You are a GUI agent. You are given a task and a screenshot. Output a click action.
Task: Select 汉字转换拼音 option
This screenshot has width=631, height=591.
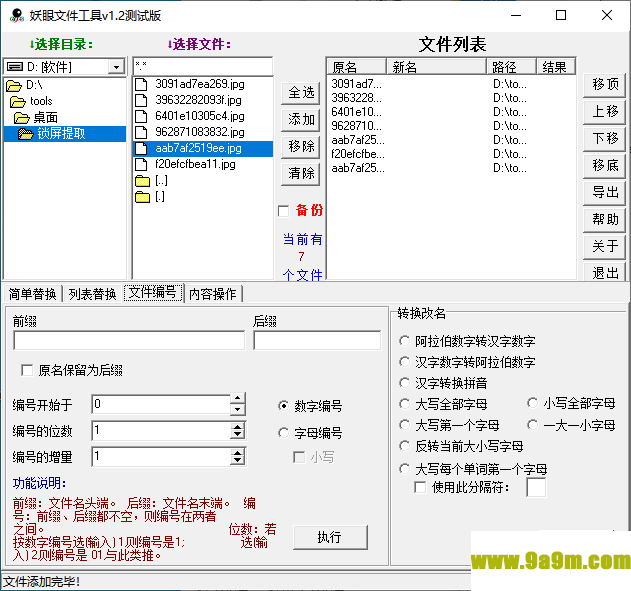(404, 383)
